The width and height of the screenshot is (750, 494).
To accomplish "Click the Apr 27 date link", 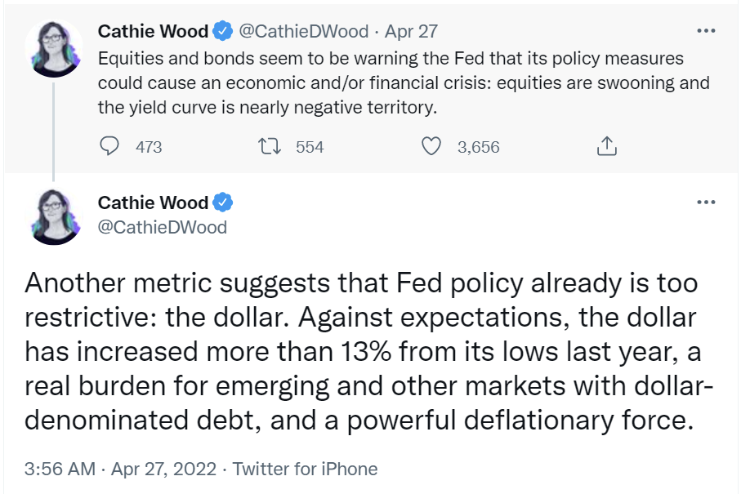I will [411, 32].
